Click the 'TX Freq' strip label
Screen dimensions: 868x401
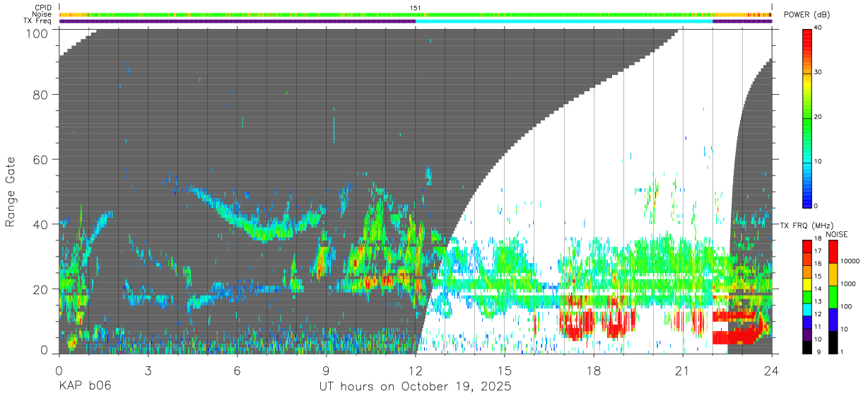tap(38, 21)
